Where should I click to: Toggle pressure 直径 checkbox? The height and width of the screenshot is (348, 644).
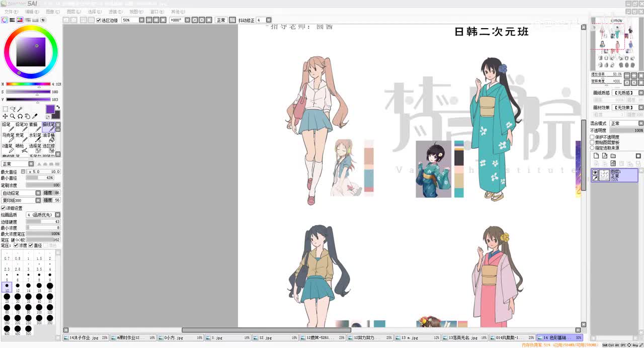[31, 245]
